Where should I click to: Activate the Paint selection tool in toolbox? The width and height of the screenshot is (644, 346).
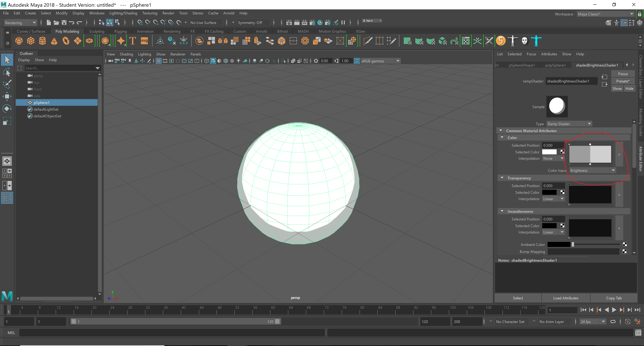[x=7, y=84]
